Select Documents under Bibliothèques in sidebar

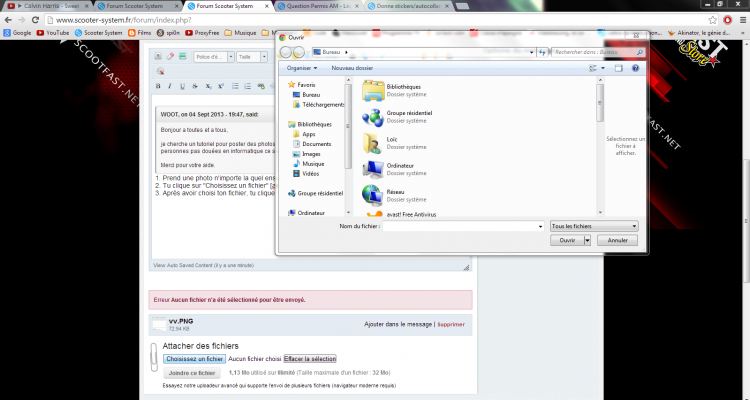[317, 144]
